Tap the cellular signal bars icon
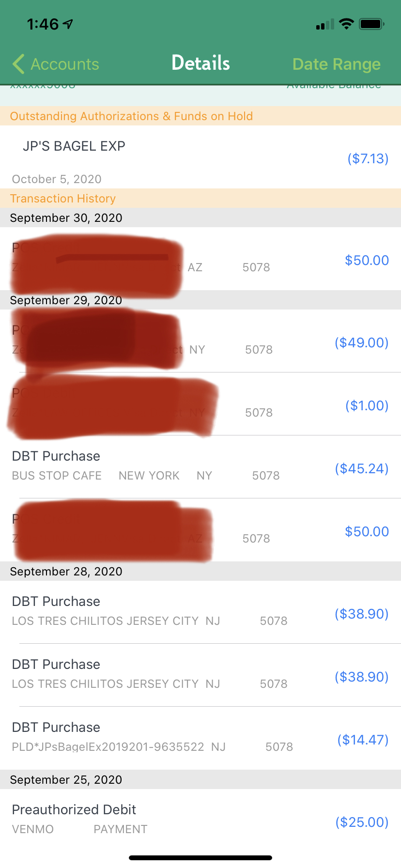This screenshot has width=401, height=868. pos(325,24)
